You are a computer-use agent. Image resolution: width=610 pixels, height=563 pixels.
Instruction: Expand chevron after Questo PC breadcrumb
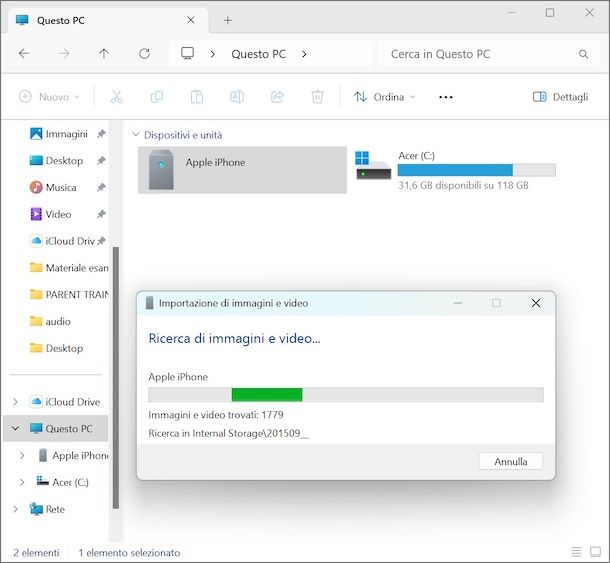(304, 54)
